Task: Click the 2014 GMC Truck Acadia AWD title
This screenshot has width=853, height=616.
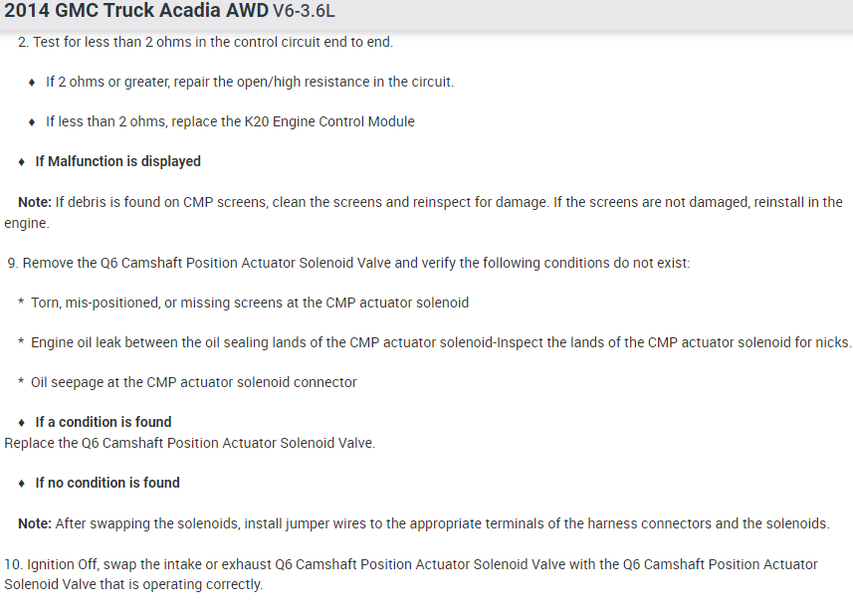Action: (x=135, y=12)
